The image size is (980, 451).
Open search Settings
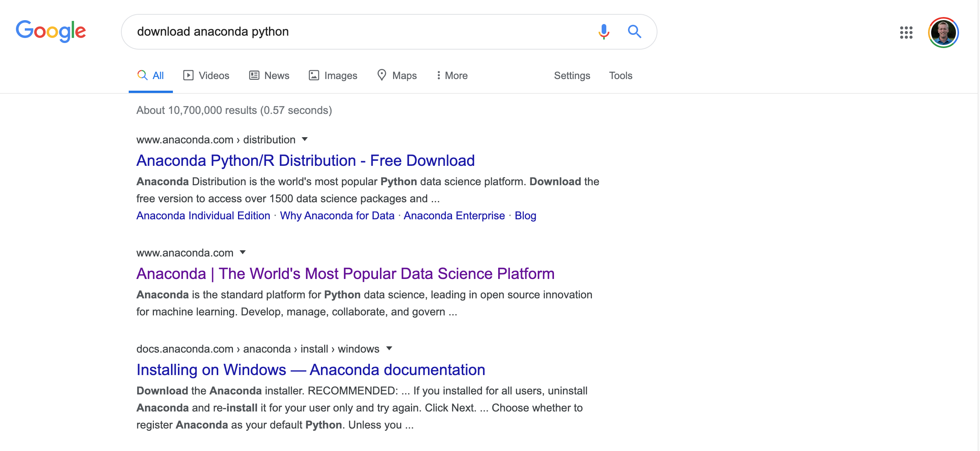click(x=572, y=76)
